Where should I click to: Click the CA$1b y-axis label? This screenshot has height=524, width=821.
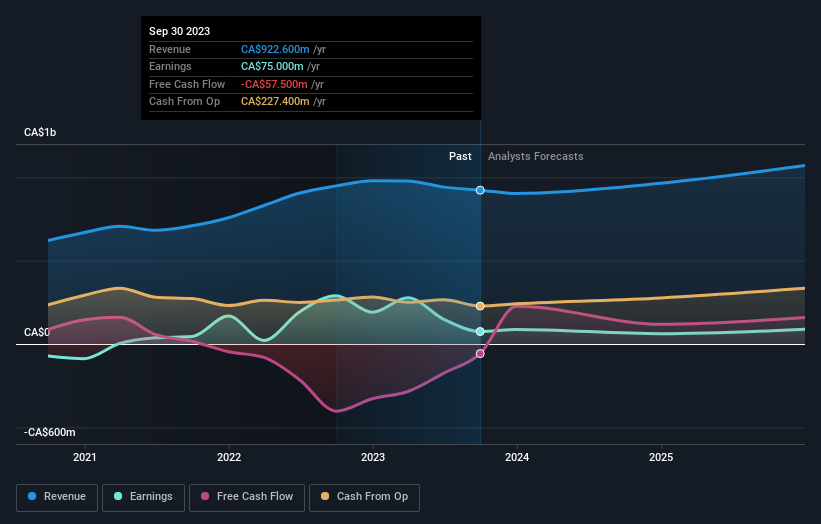(x=40, y=132)
